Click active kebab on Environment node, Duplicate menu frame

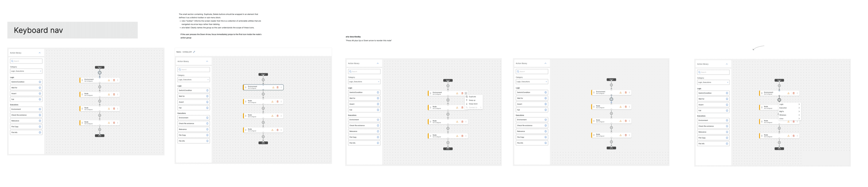click(466, 93)
